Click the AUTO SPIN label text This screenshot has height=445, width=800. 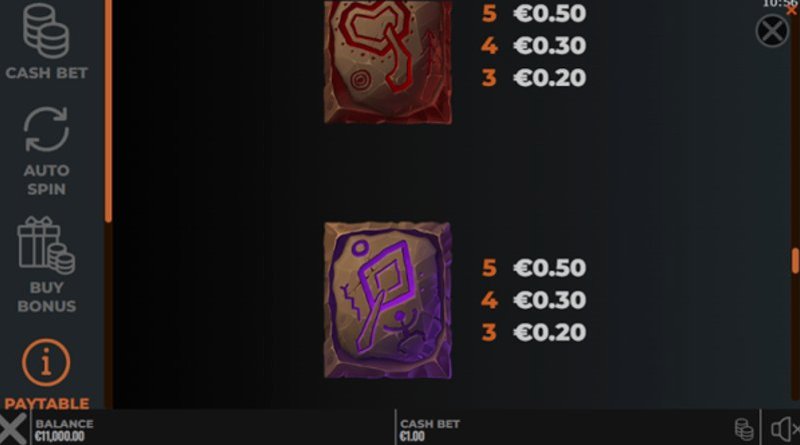coord(46,180)
